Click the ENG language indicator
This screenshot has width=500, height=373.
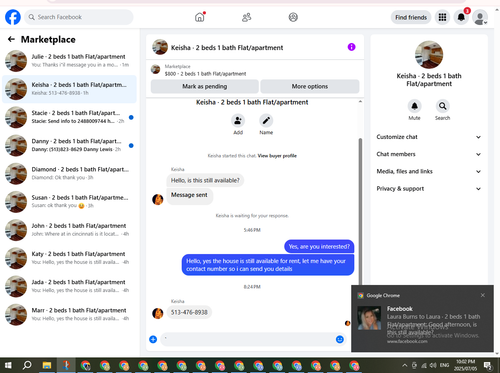click(x=444, y=365)
